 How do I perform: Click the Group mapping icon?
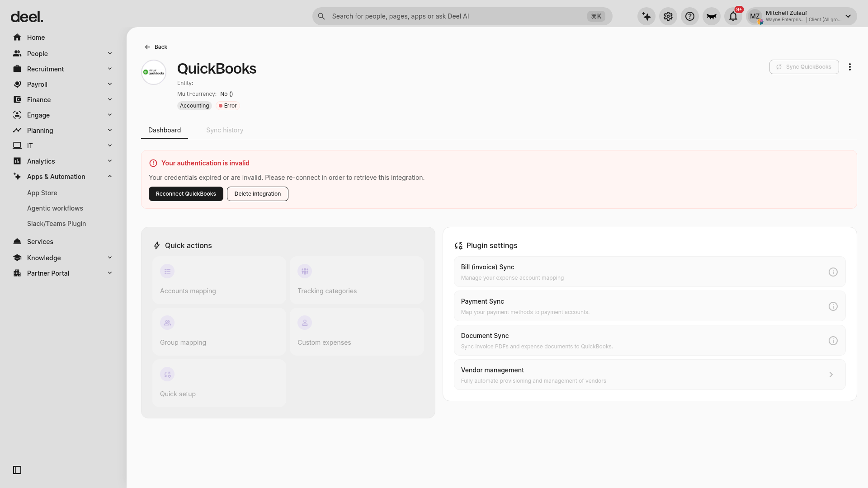tap(167, 323)
